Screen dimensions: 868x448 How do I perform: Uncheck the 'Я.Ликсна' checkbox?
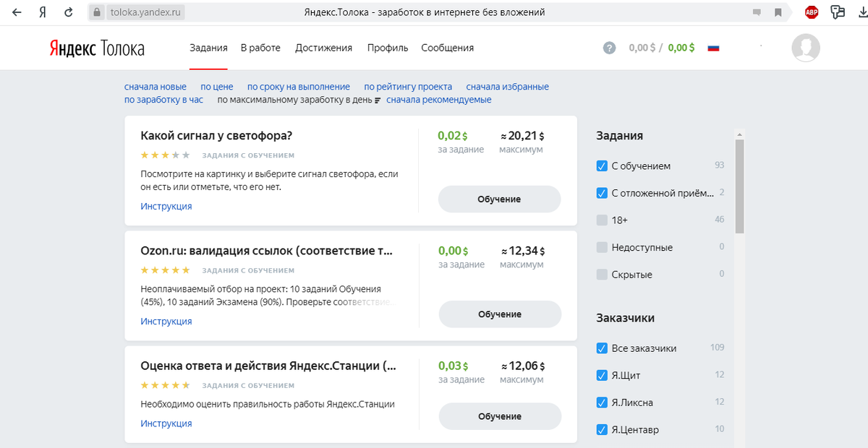pyautogui.click(x=602, y=402)
